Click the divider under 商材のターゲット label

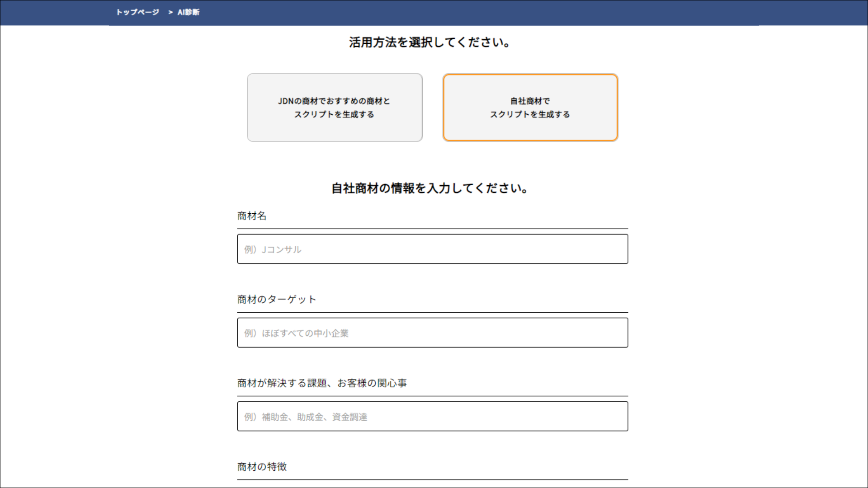432,312
